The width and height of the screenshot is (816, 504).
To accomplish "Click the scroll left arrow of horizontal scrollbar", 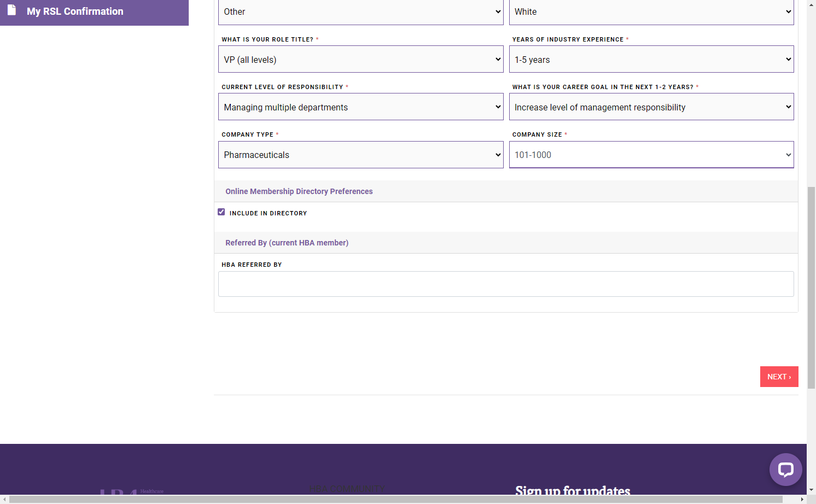I will pyautogui.click(x=4, y=500).
